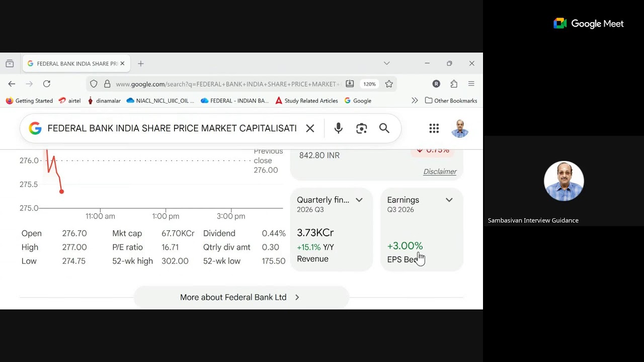Image resolution: width=644 pixels, height=362 pixels.
Task: Click the 52-wk low value 175.50
Action: coord(274,261)
